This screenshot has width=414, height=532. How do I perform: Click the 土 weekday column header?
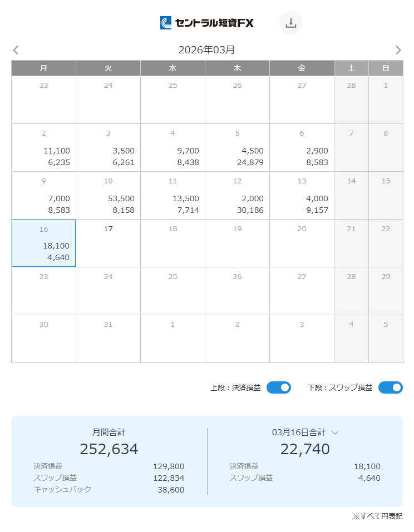(x=351, y=68)
